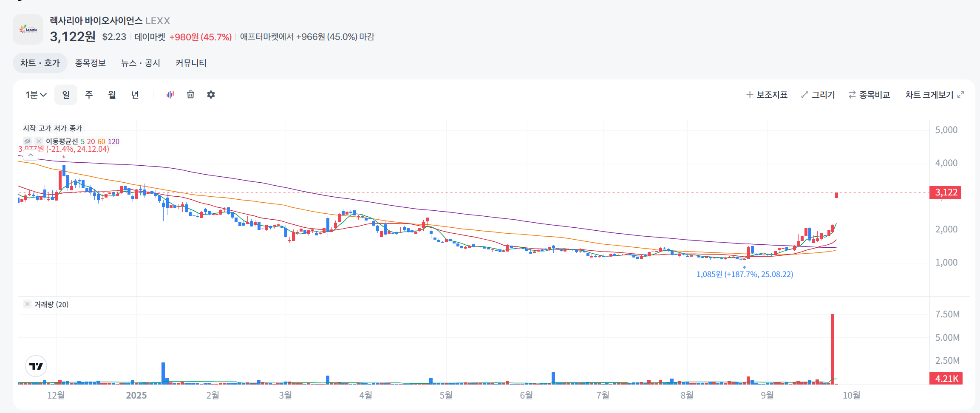Click the $2.23 dollar price

(x=114, y=37)
